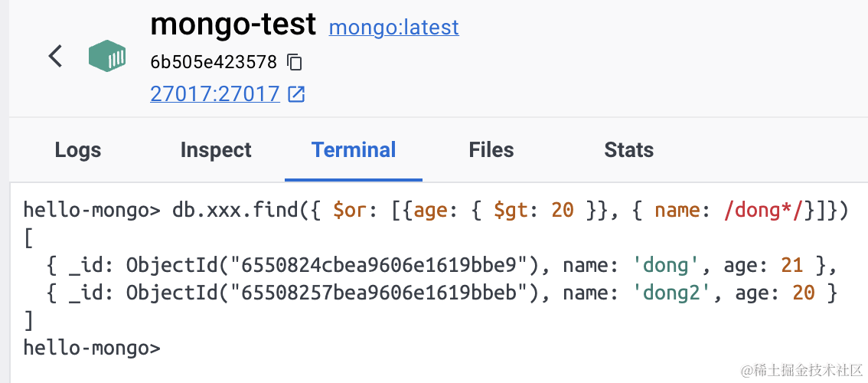The image size is (868, 383).
Task: Copy the container ID with the copy icon
Action: tap(295, 61)
